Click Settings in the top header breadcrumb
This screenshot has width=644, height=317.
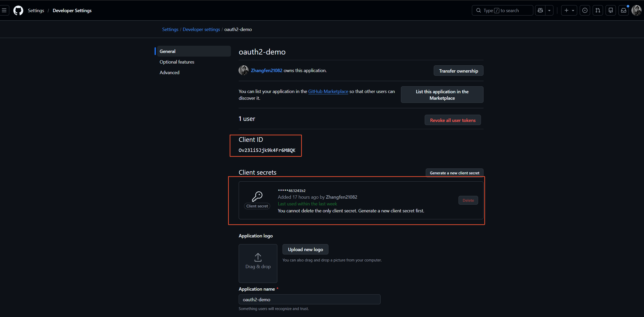[36, 10]
